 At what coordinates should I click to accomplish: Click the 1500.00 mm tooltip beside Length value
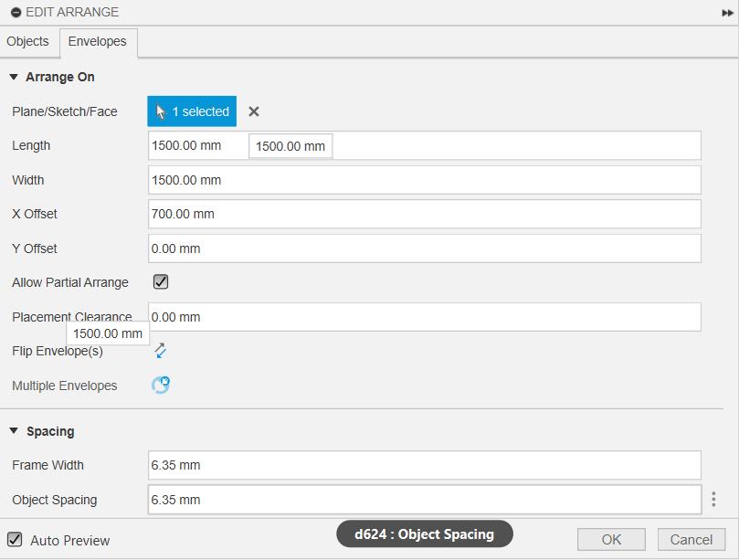point(290,146)
